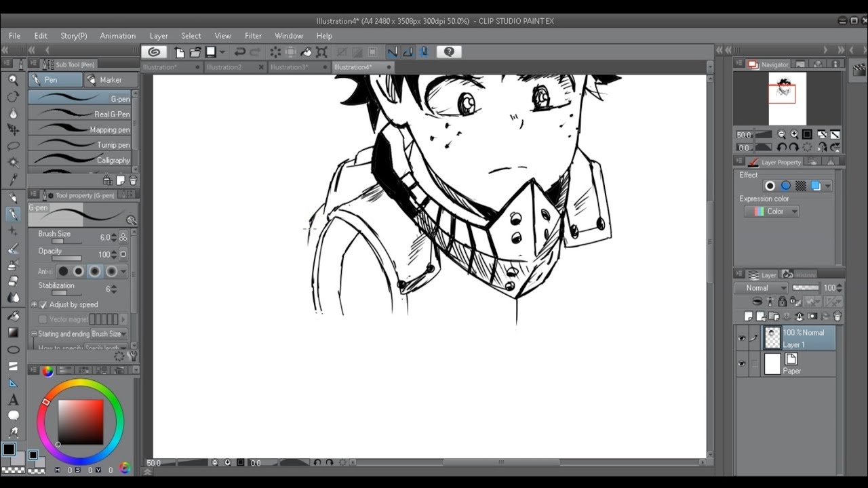Click the Navigator canvas thumbnail
868x488 pixels.
pyautogui.click(x=787, y=99)
